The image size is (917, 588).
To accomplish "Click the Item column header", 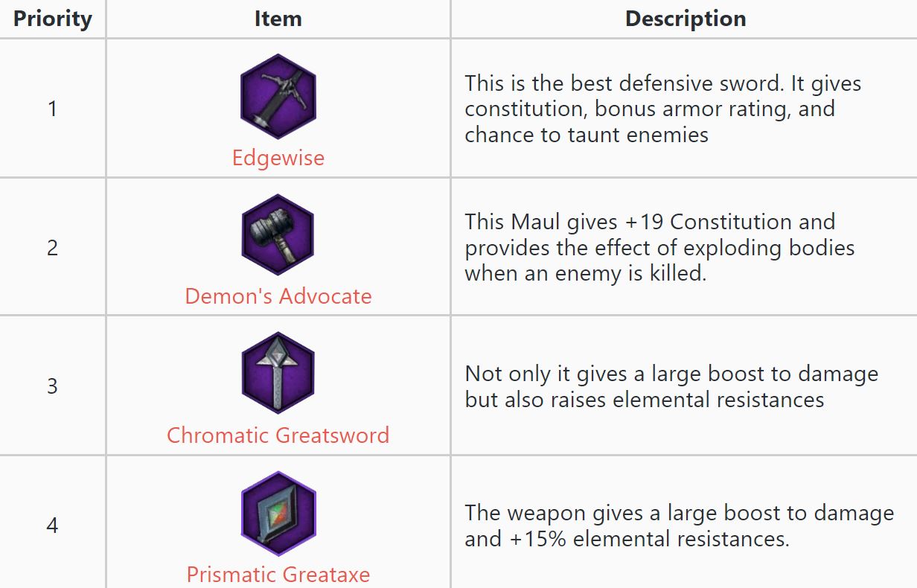I will coord(278,19).
